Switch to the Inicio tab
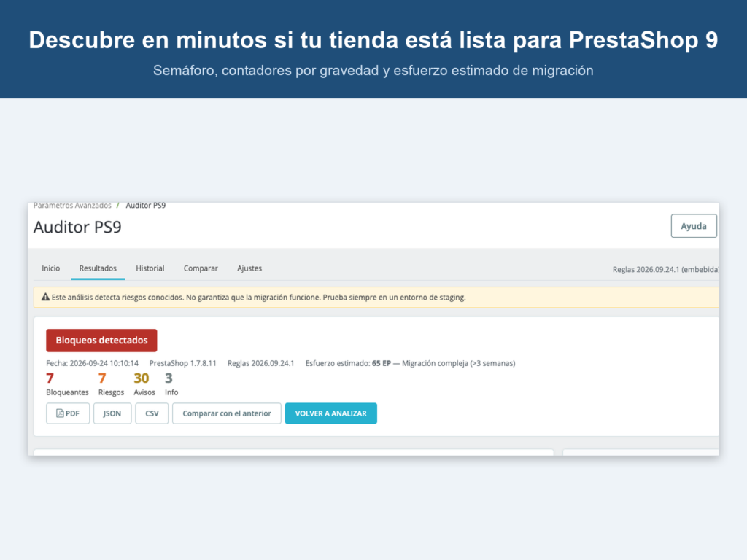This screenshot has height=560, width=747. click(x=51, y=268)
